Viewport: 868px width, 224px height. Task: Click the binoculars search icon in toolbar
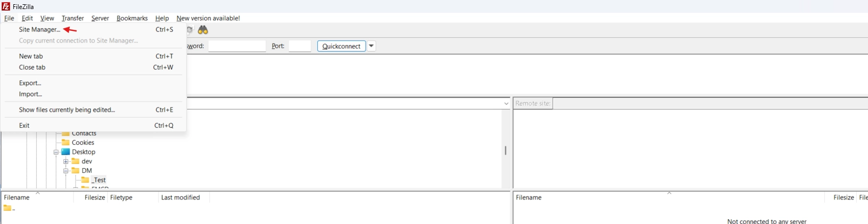coord(203,30)
